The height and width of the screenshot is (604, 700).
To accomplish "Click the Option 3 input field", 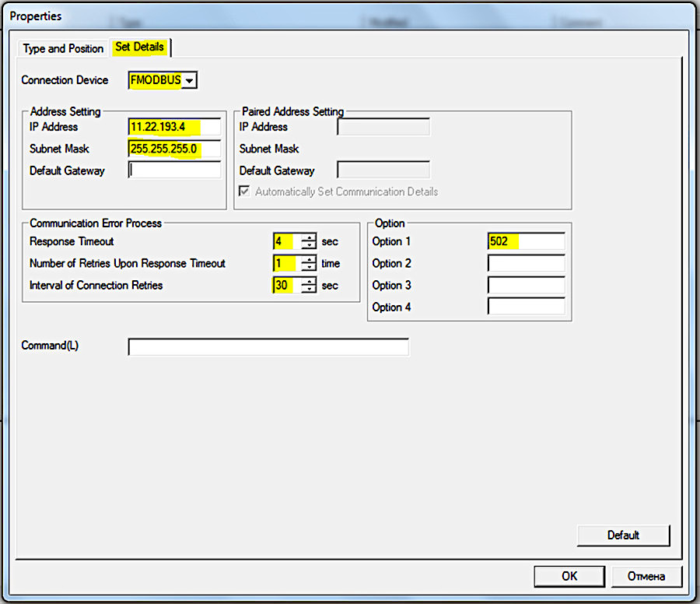I will tap(527, 285).
